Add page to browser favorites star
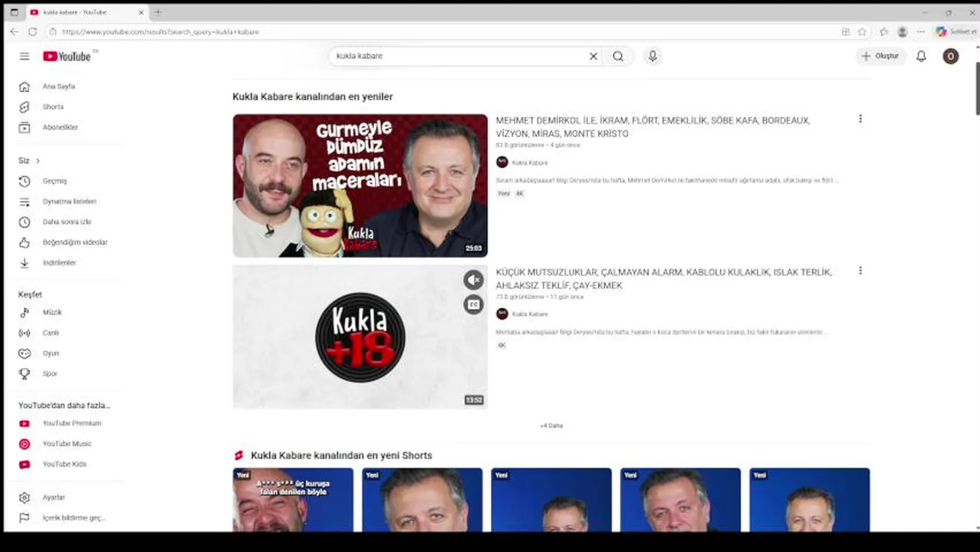The image size is (980, 552). [x=862, y=32]
